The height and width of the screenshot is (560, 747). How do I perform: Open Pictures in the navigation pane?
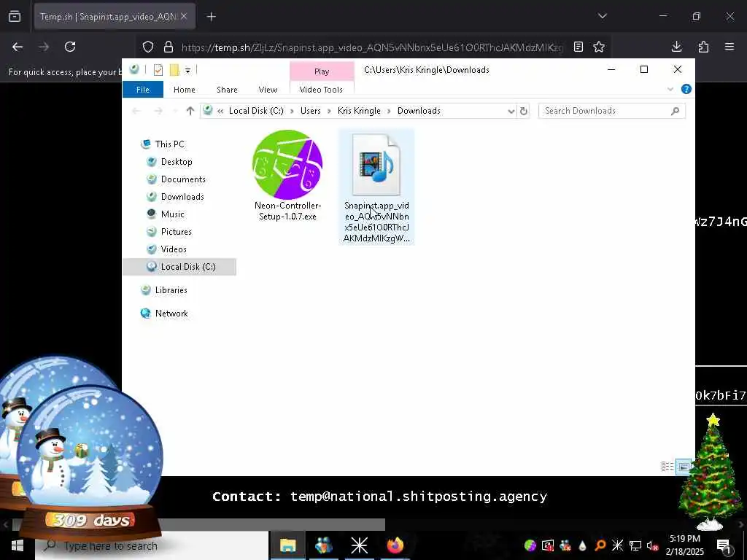[x=177, y=232]
